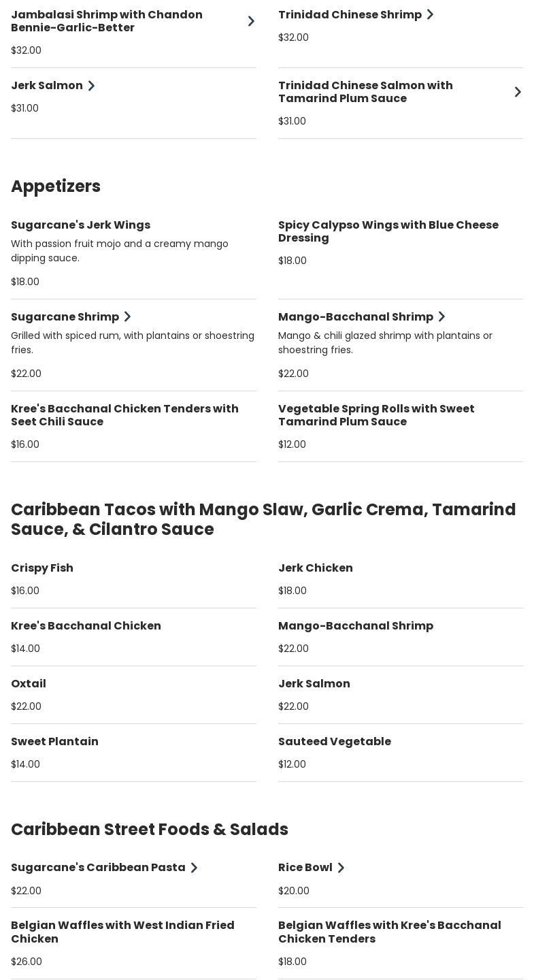Select Kree's Bacchanal Chicken Tenders appetizer
This screenshot has height=980, width=534.
(124, 415)
